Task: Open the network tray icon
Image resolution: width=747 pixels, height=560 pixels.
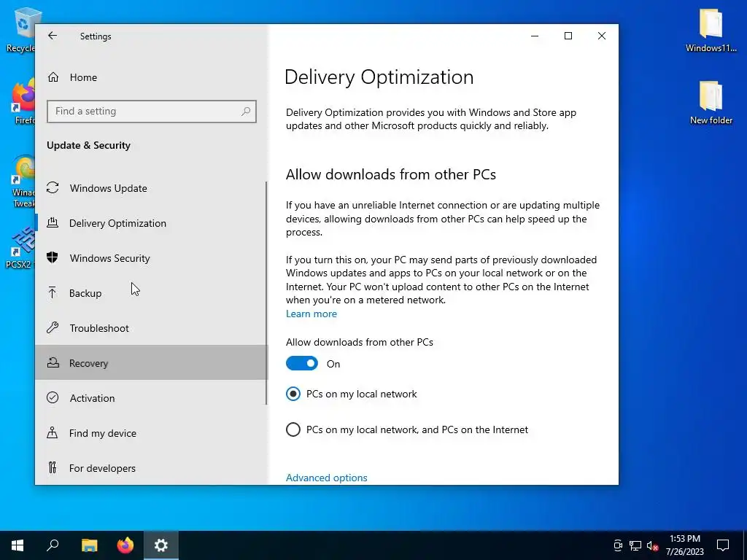Action: pos(635,545)
